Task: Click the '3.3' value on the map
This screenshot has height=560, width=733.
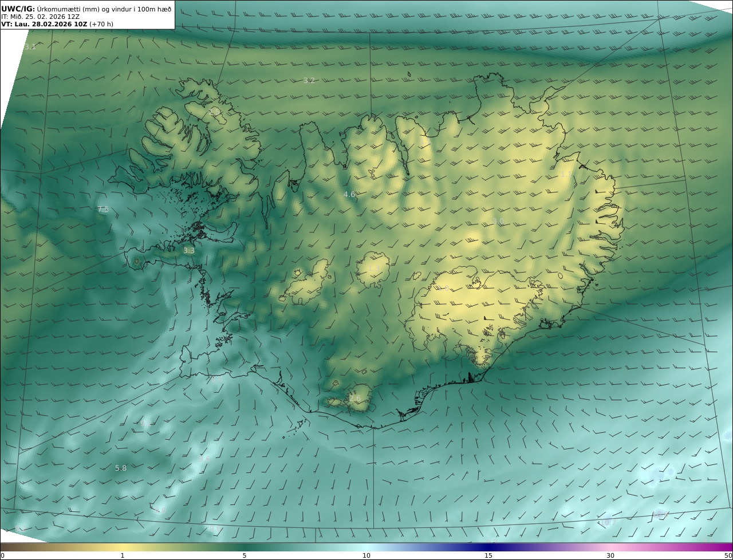Action: (189, 251)
